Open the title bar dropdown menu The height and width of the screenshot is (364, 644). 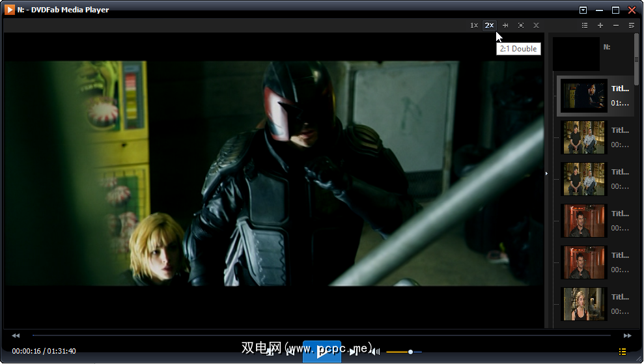click(x=583, y=10)
